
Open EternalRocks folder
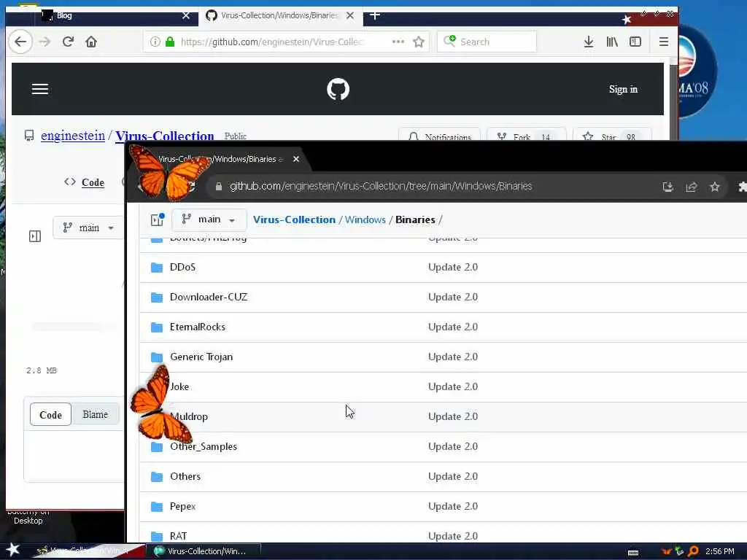[198, 327]
